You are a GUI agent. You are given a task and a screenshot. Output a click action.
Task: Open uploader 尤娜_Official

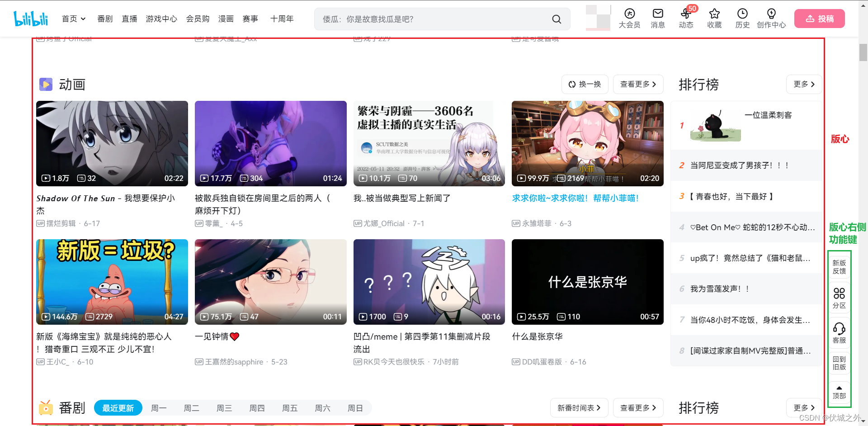384,223
